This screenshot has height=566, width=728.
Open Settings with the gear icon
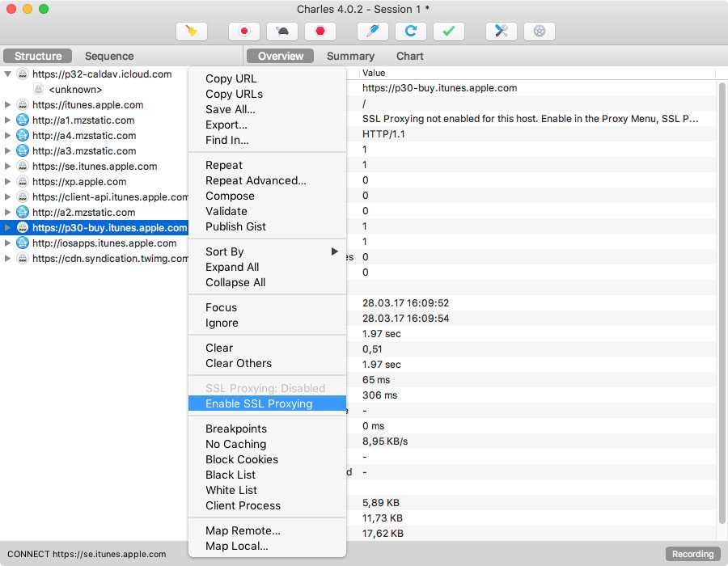[x=539, y=32]
